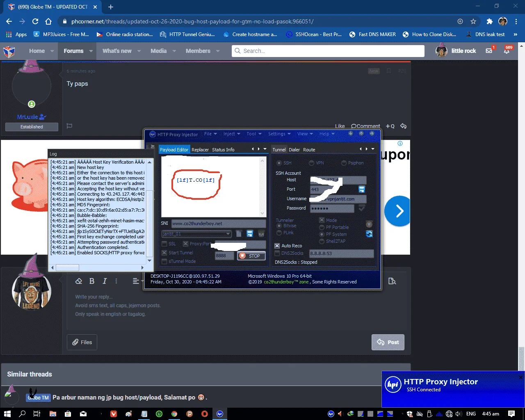This screenshot has height=420, width=525.
Task: Toggle the Proxy:Port checkbox
Action: (x=185, y=244)
